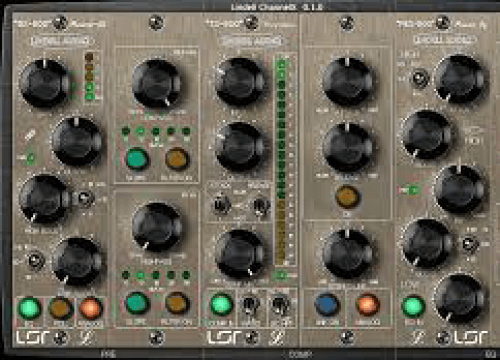Image resolution: width=500 pixels, height=360 pixels.
Task: Click the teal button in the upper filter panel
Action: click(x=137, y=159)
